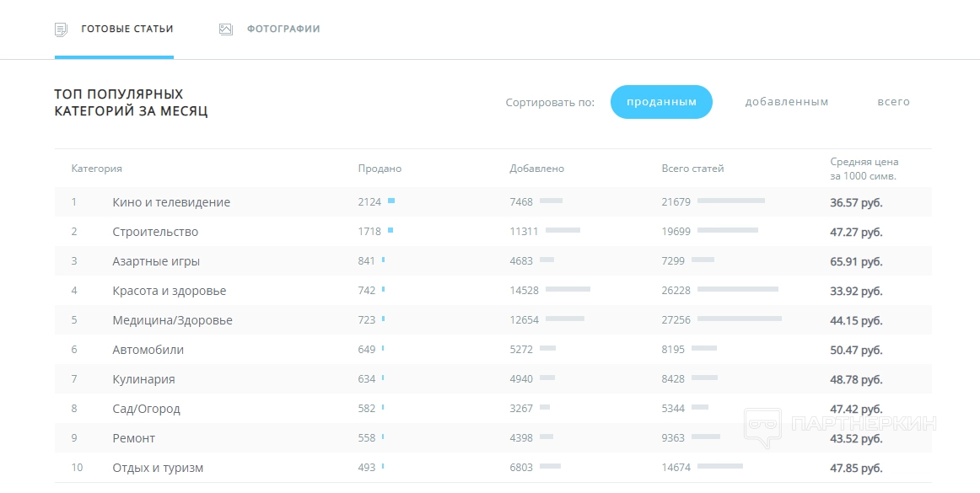This screenshot has height=493, width=980.
Task: Click the blue sold bar next to 2124
Action: (391, 201)
